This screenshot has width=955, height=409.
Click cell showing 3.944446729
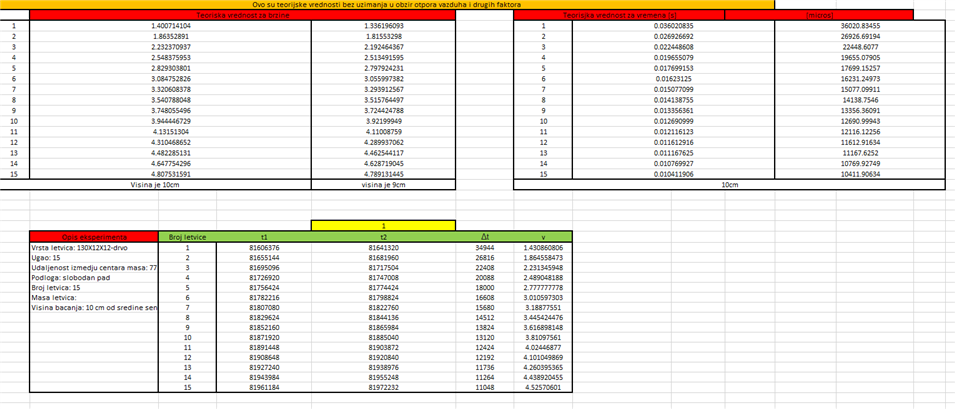tap(171, 122)
